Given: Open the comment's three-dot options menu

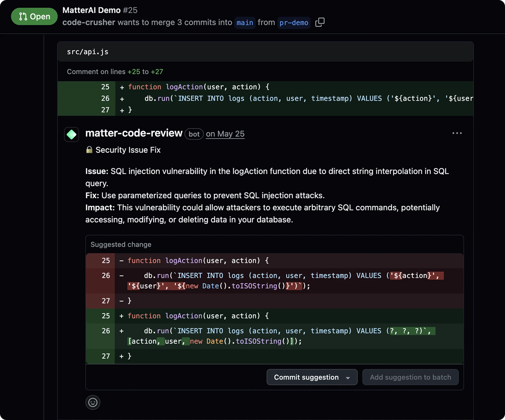Looking at the screenshot, I should point(457,133).
